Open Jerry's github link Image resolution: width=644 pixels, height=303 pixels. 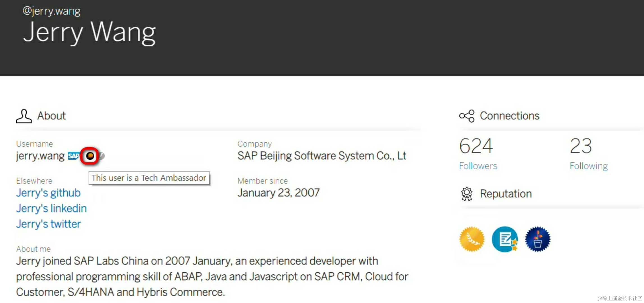[x=48, y=193]
